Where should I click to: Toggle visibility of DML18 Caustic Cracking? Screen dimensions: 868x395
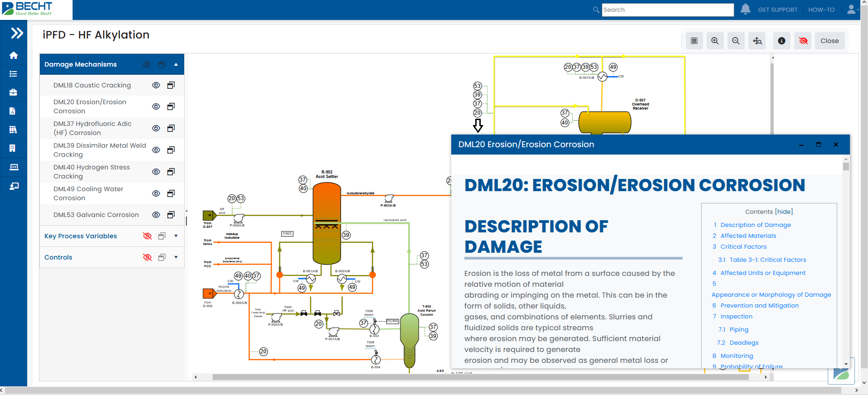coord(156,85)
